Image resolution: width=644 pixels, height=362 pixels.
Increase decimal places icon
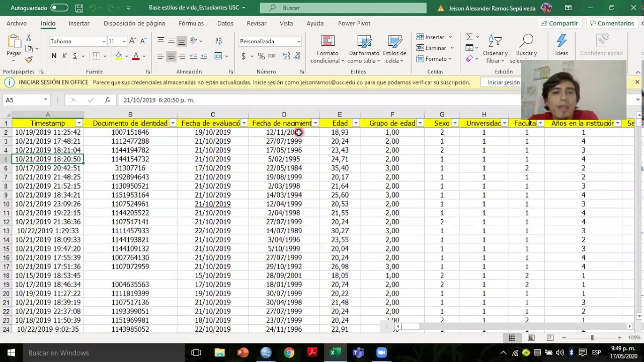286,56
